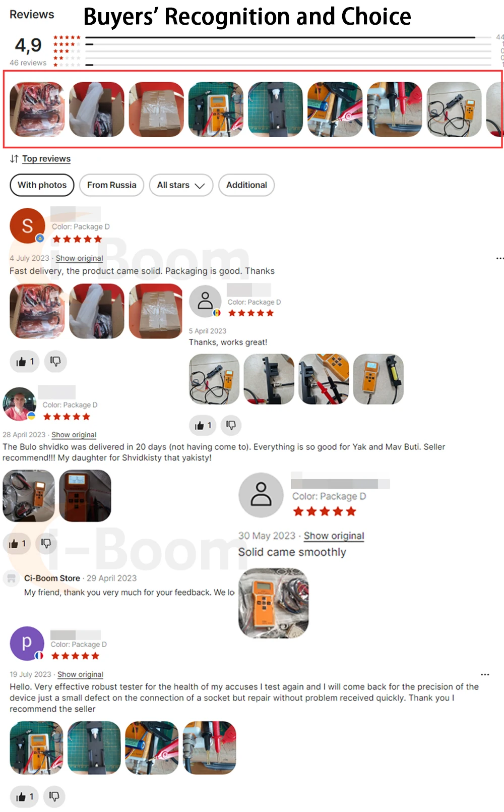Screen dimensions: 504x812
Task: Toggle the Additional filter chip
Action: point(246,185)
